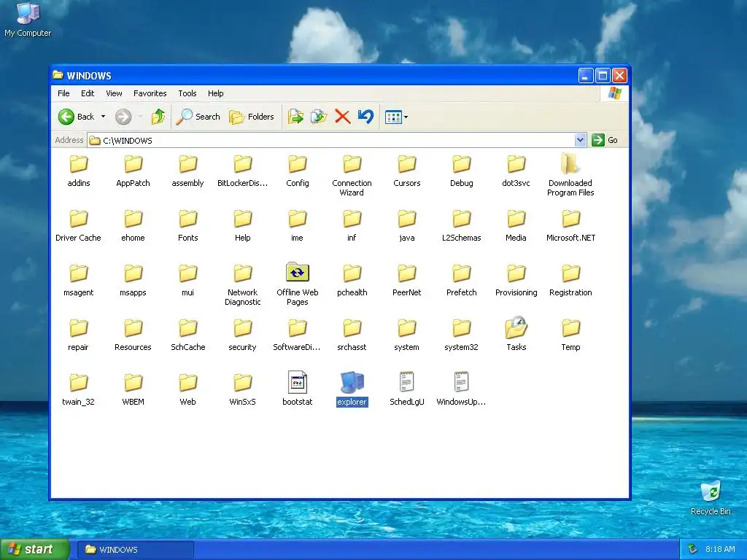The height and width of the screenshot is (560, 747).
Task: Click the WBEM folder name label
Action: tap(133, 402)
